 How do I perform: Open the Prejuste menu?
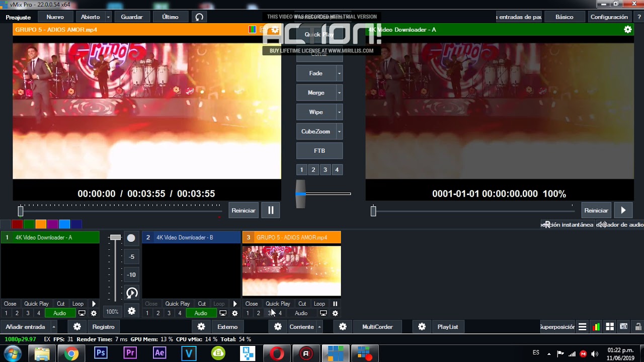[x=18, y=17]
